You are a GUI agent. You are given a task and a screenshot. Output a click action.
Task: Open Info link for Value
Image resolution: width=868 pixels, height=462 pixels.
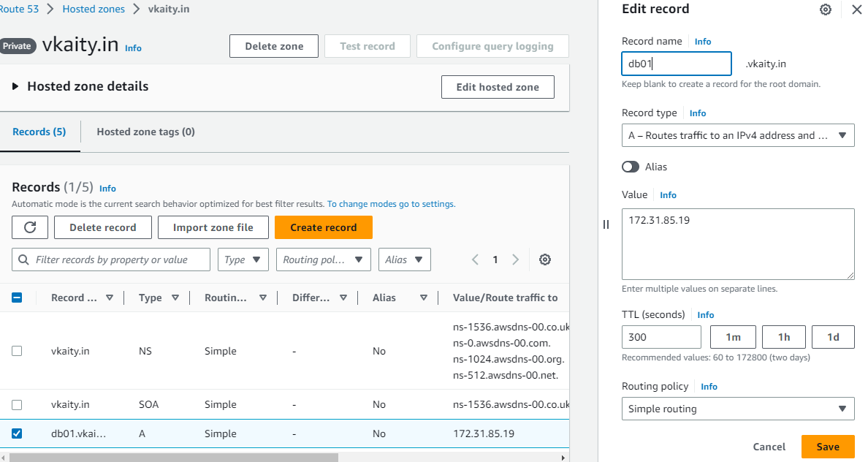point(668,195)
